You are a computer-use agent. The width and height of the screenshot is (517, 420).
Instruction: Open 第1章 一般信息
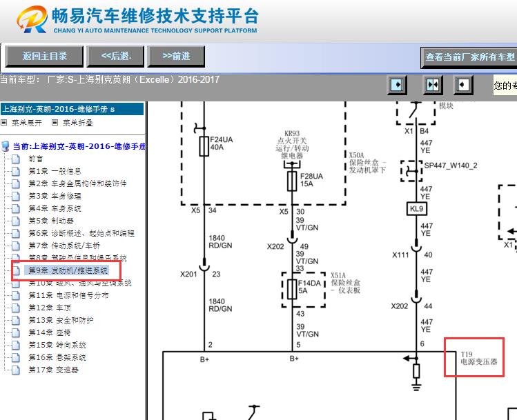point(55,171)
